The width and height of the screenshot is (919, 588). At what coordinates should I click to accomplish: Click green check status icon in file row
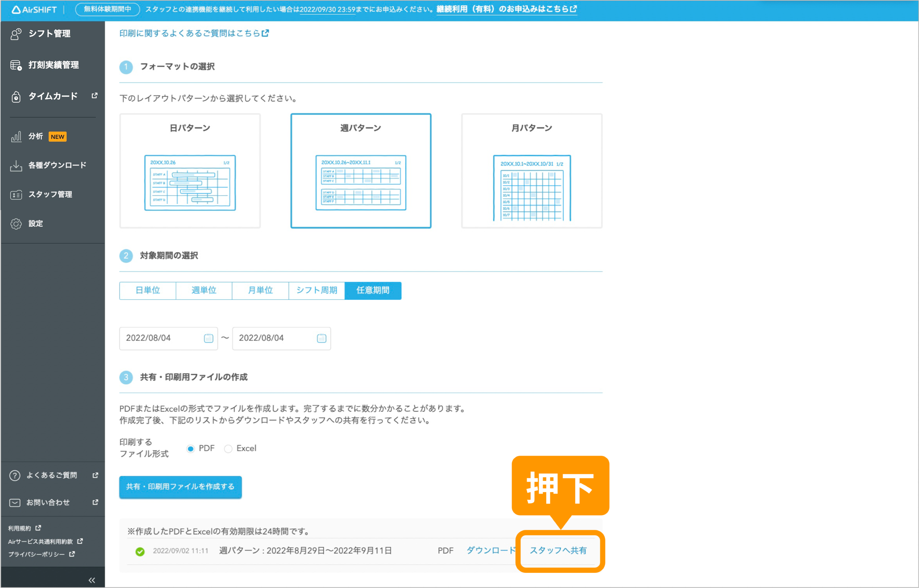140,551
